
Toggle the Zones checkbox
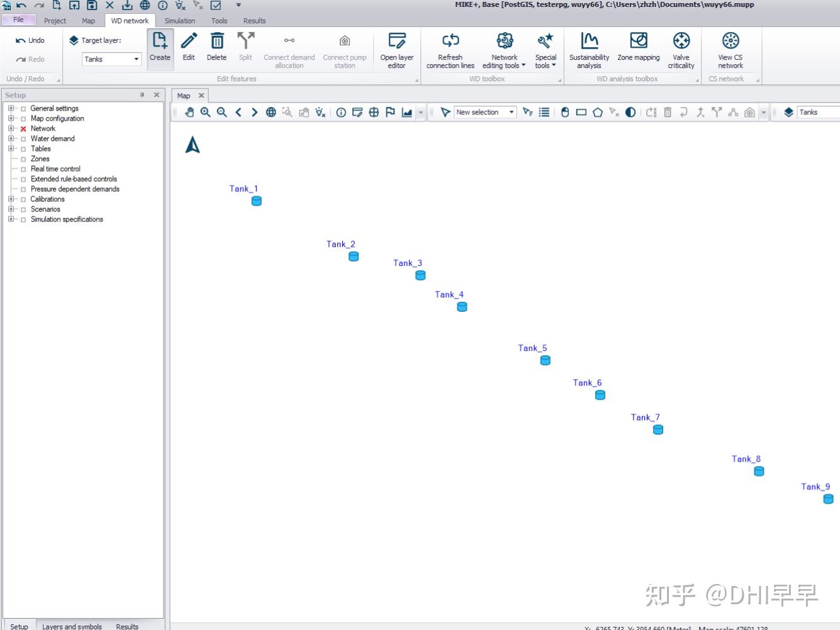point(23,159)
